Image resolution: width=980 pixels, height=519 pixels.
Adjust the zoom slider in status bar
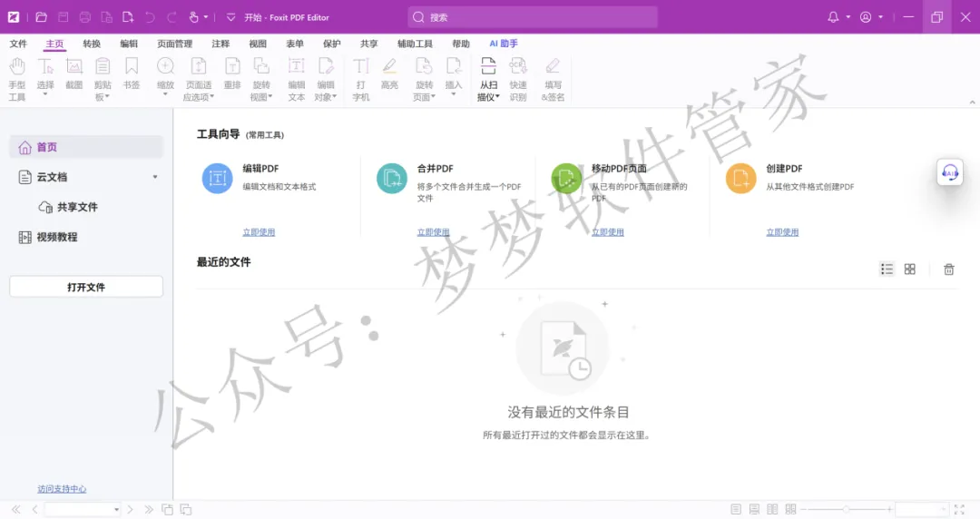pyautogui.click(x=847, y=510)
